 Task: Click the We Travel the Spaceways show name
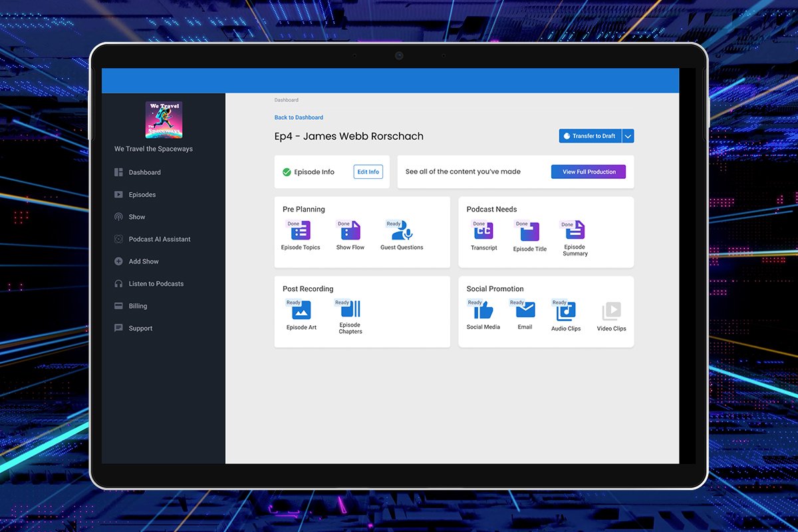coord(154,149)
